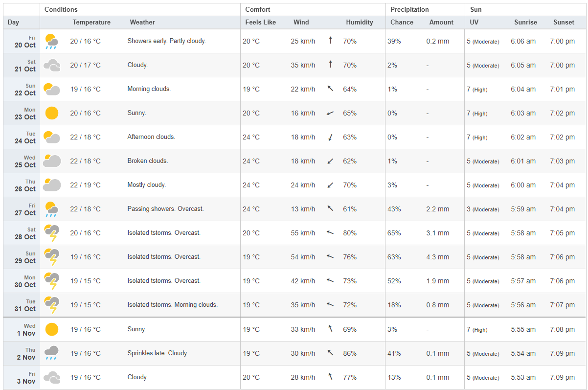Select the Tue 31 Oct day cell

(x=22, y=305)
